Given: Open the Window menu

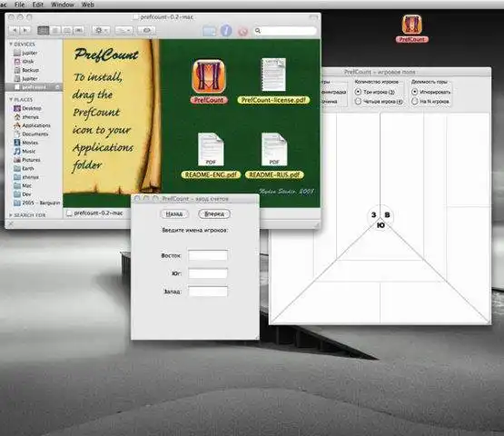Looking at the screenshot, I should click(x=63, y=5).
